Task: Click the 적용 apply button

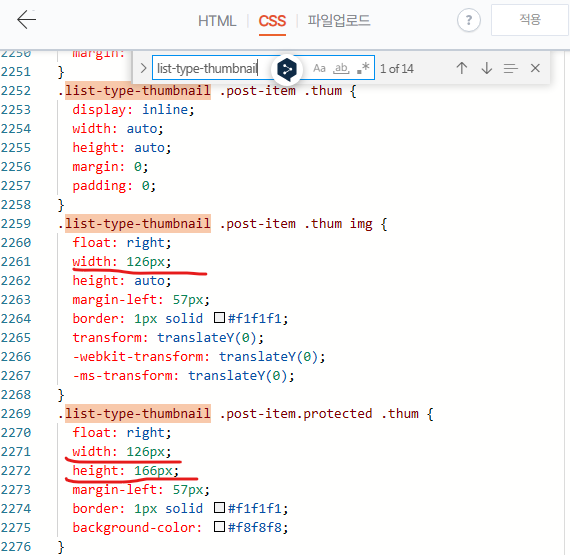Action: pyautogui.click(x=530, y=20)
